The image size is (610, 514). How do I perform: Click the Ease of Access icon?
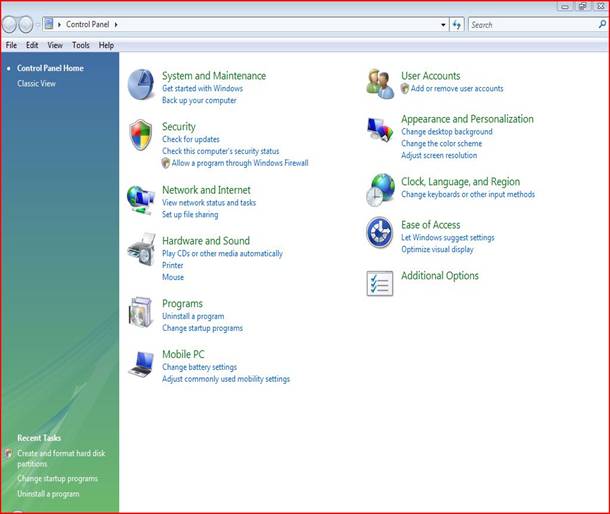coord(380,232)
